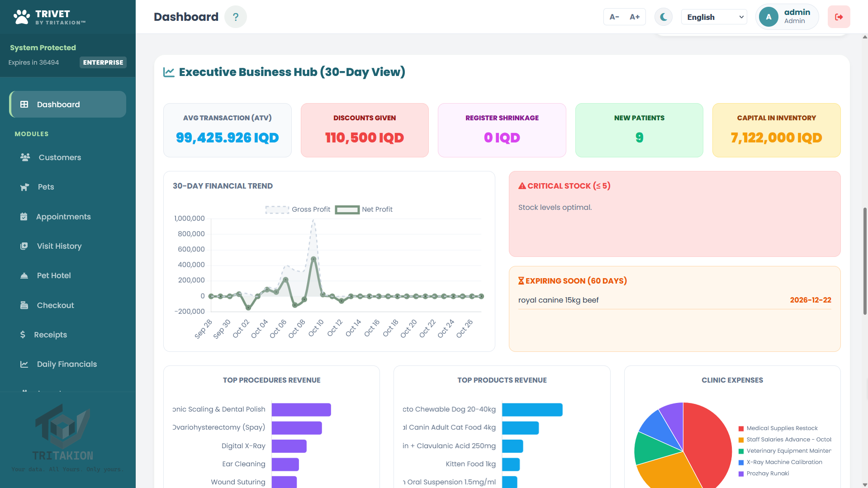This screenshot has height=488, width=868.
Task: Toggle Prozhay Runaki legend entry
Action: [764, 474]
